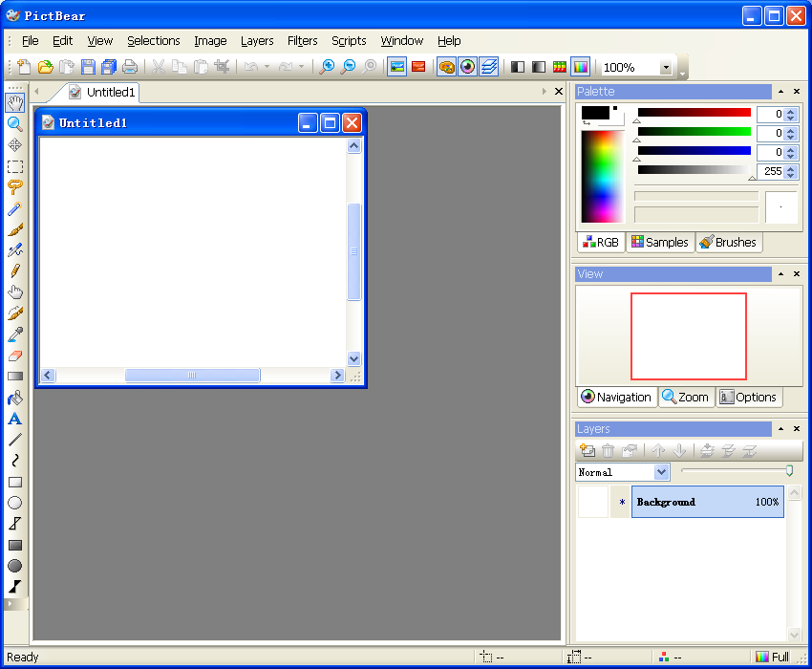Swap foreground and background colors

point(587,123)
